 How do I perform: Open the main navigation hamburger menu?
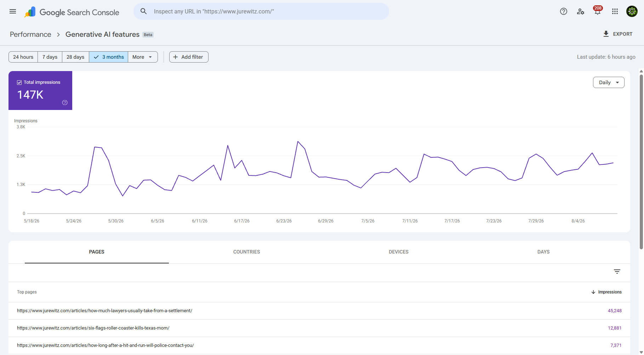(13, 11)
